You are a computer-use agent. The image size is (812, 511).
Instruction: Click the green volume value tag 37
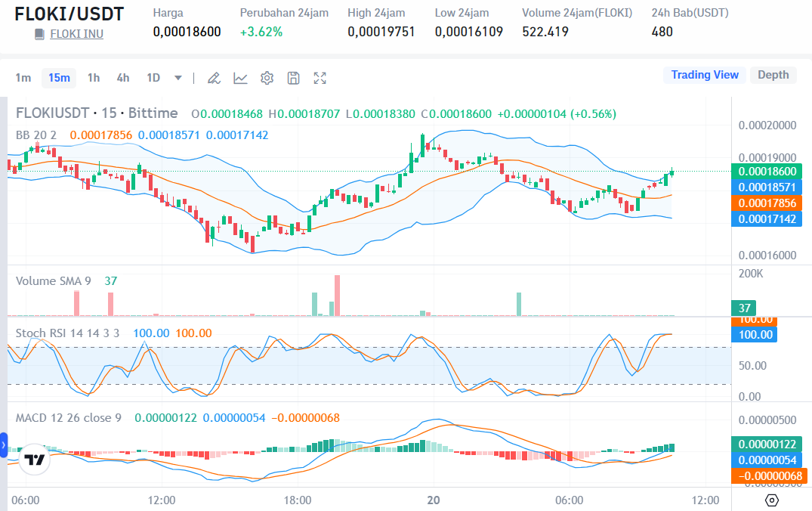[x=744, y=308]
